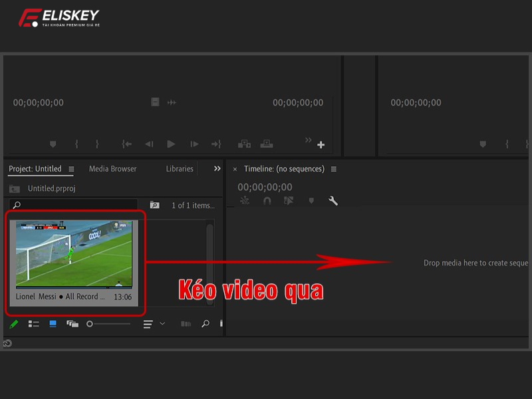Click the Add Marker icon in Timeline
532x399 pixels.
(311, 202)
